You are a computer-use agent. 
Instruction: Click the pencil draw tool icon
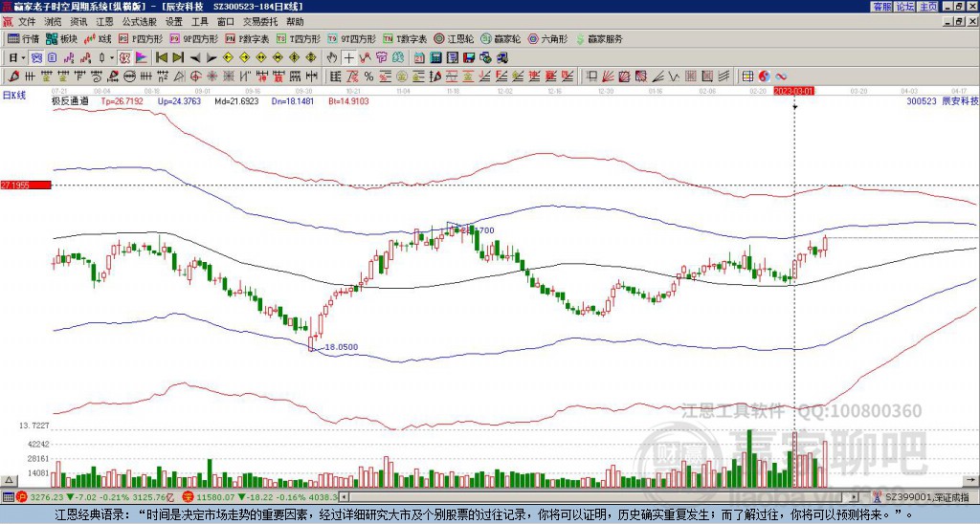click(12, 76)
